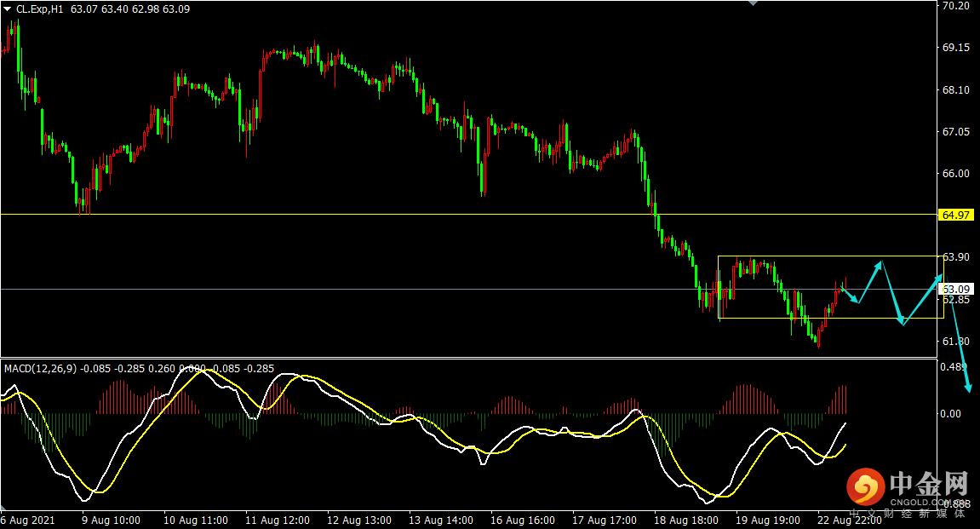Click the MACD(12,26,9) indicator label
This screenshot has height=529, width=980.
[x=39, y=369]
